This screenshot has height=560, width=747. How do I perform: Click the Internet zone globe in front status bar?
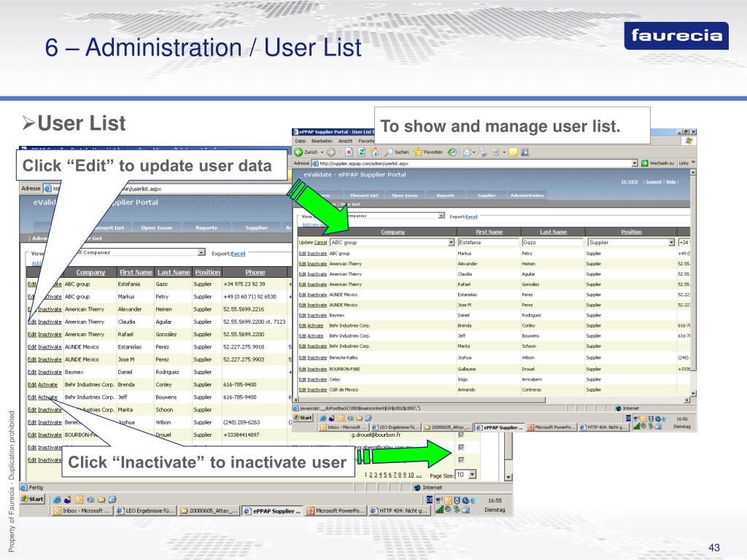click(x=619, y=408)
